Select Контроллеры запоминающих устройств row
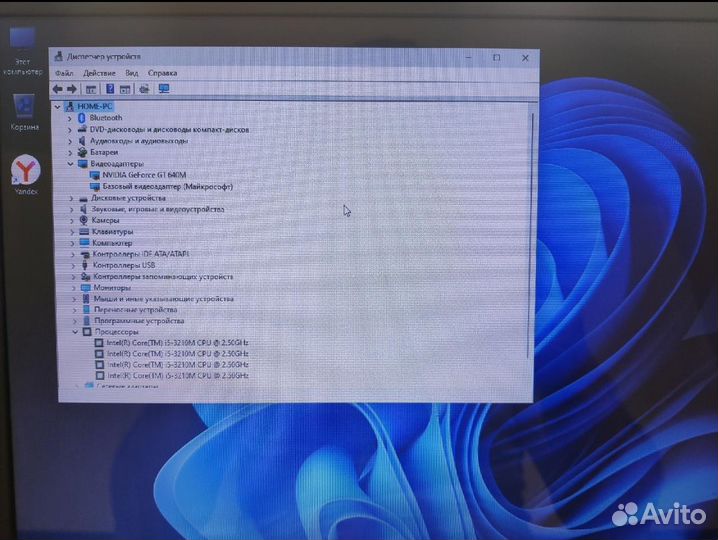The height and width of the screenshot is (540, 718). 163,277
